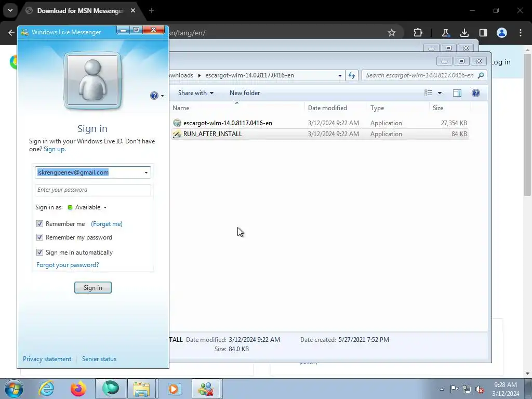The width and height of the screenshot is (532, 399).
Task: Expand the breadcrumb arrow after Downloads
Action: [x=199, y=75]
